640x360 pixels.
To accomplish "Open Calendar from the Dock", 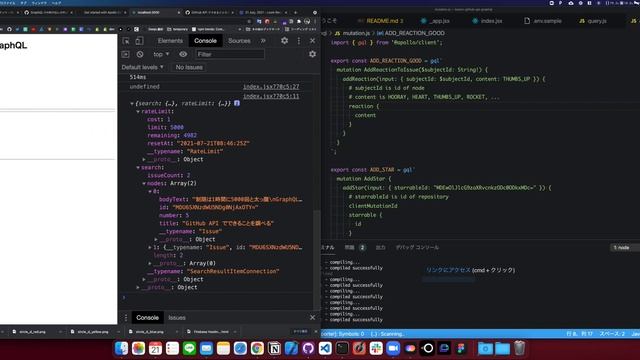I will (x=156, y=348).
